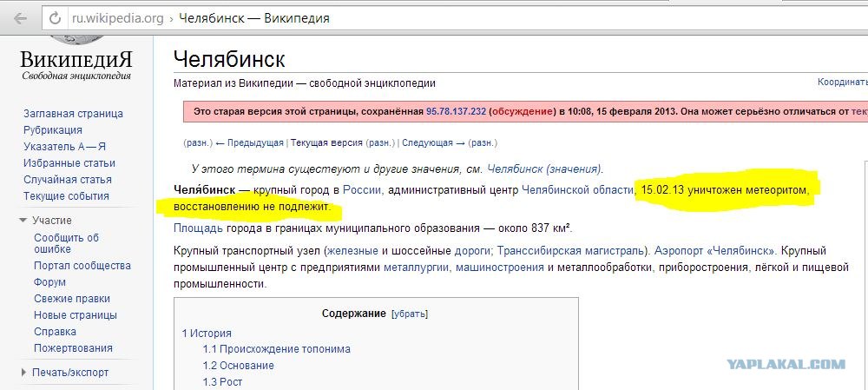Viewport: 868px width, 390px height.
Task: Follow the железные link
Action: pyautogui.click(x=353, y=251)
